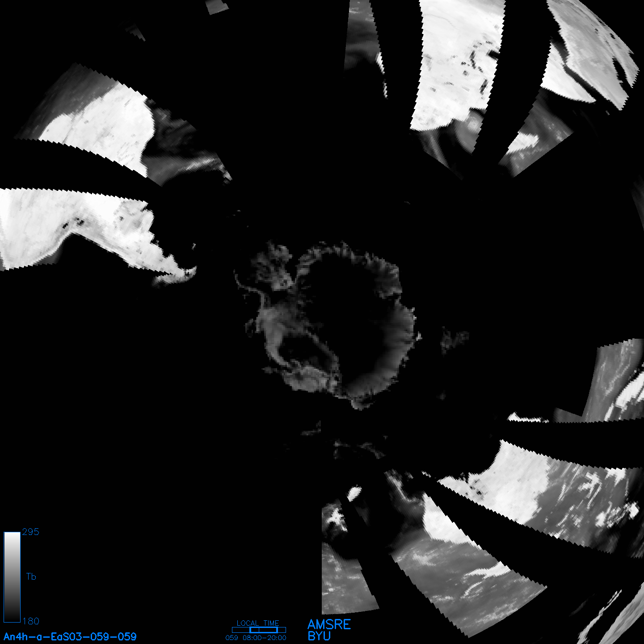Select the An4h-a-EaS03-059-059 image identifier text
Image resolution: width=644 pixels, height=644 pixels.
(70, 637)
